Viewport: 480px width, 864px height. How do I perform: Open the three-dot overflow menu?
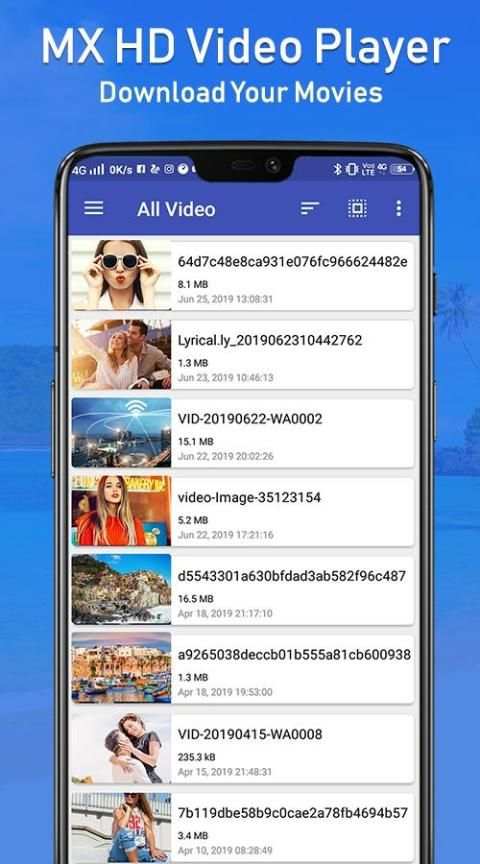[398, 208]
